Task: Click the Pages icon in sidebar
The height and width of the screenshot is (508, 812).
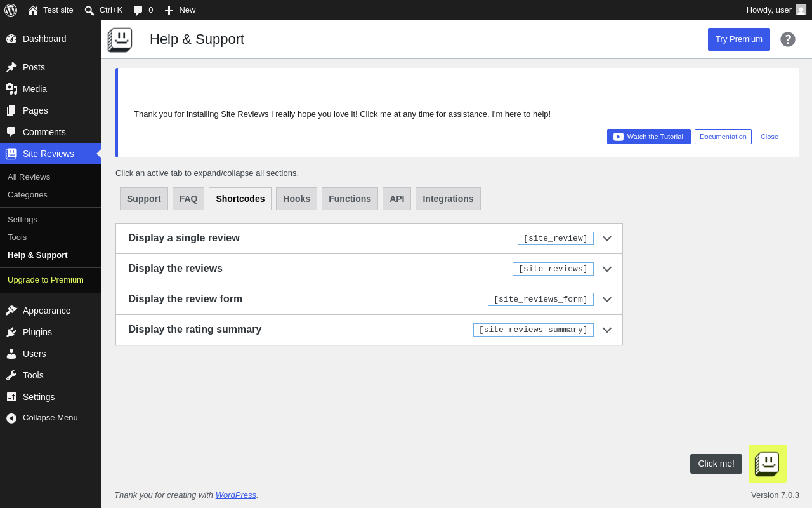Action: 11,110
